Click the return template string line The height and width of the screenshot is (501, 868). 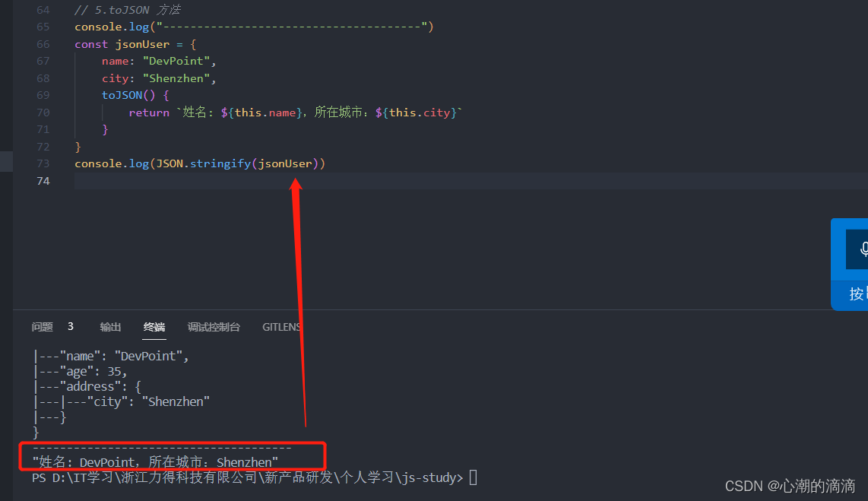pyautogui.click(x=295, y=113)
